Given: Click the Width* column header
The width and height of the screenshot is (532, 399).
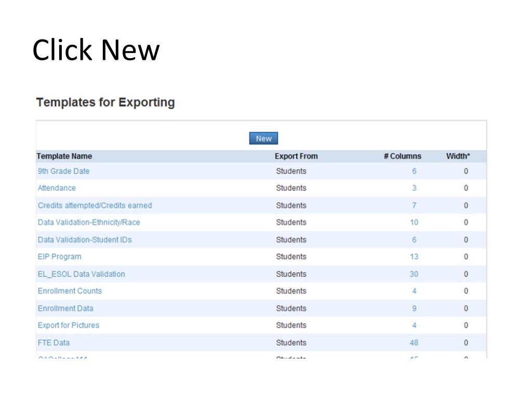Looking at the screenshot, I should pyautogui.click(x=458, y=156).
